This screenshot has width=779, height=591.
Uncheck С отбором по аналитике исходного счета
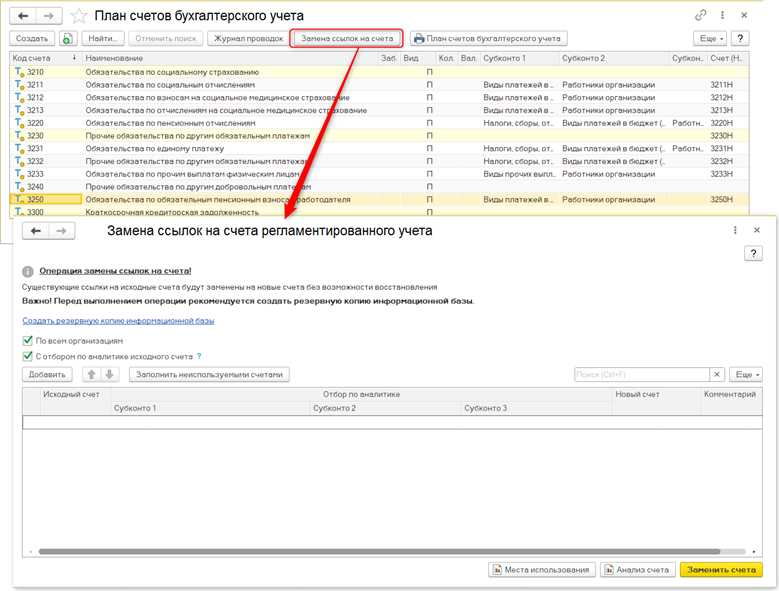pyautogui.click(x=28, y=356)
